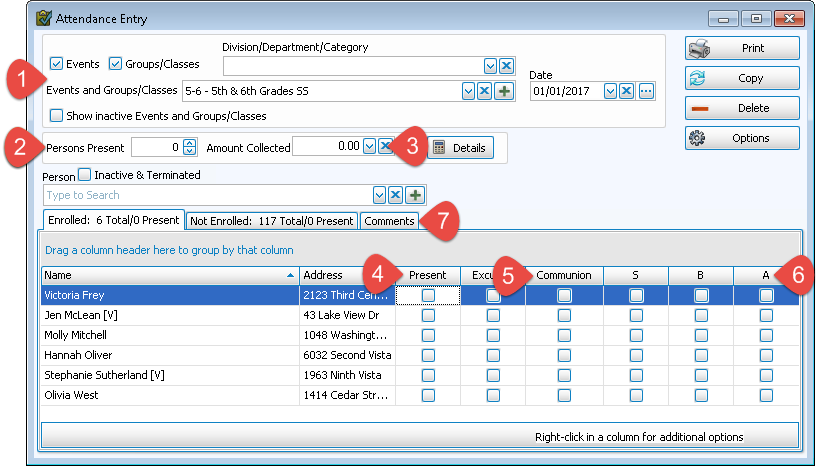Click the Print button
816x466 pixels.
point(741,48)
